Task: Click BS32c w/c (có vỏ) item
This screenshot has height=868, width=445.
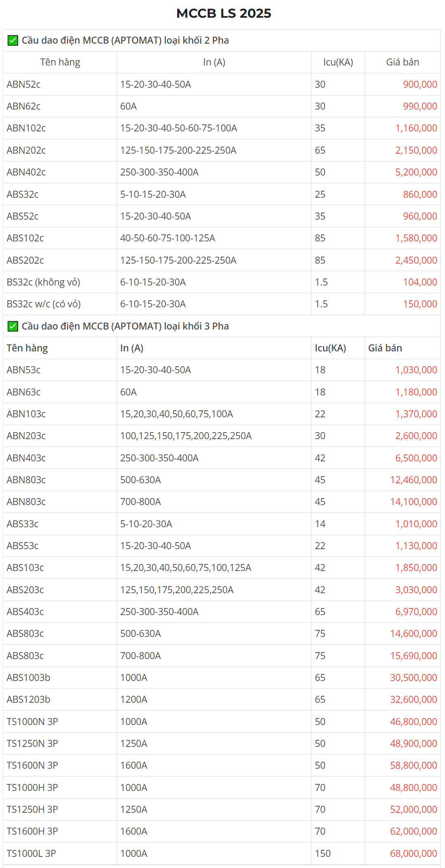Action: click(x=44, y=304)
